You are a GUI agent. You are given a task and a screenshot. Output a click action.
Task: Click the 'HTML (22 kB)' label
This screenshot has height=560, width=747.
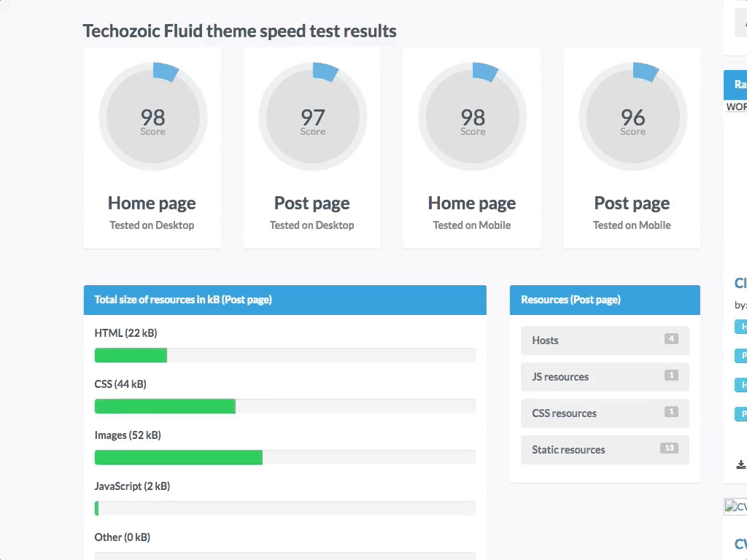(125, 332)
